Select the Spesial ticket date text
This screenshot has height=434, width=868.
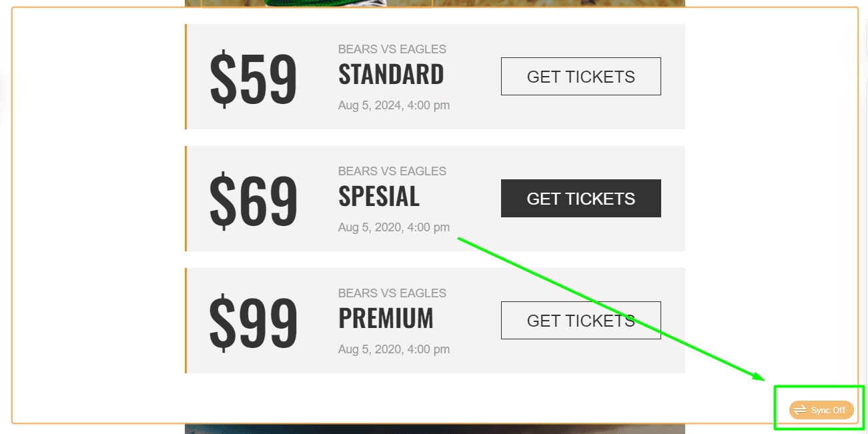click(394, 227)
